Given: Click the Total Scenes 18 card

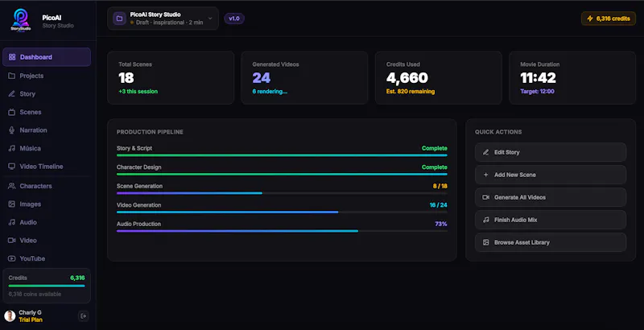Looking at the screenshot, I should pos(171,77).
